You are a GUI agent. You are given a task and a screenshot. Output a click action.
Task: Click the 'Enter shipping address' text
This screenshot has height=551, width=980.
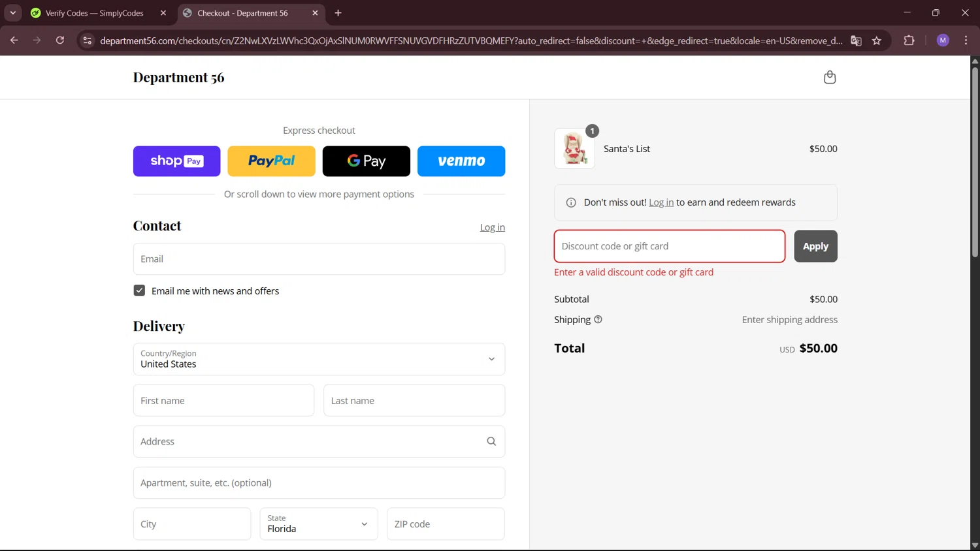(789, 319)
